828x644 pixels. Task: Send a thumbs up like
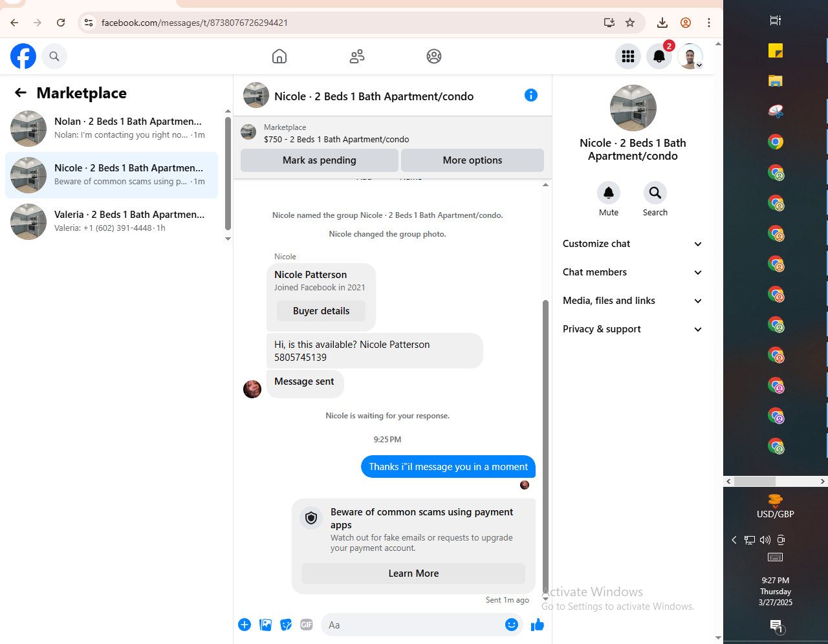click(x=538, y=625)
